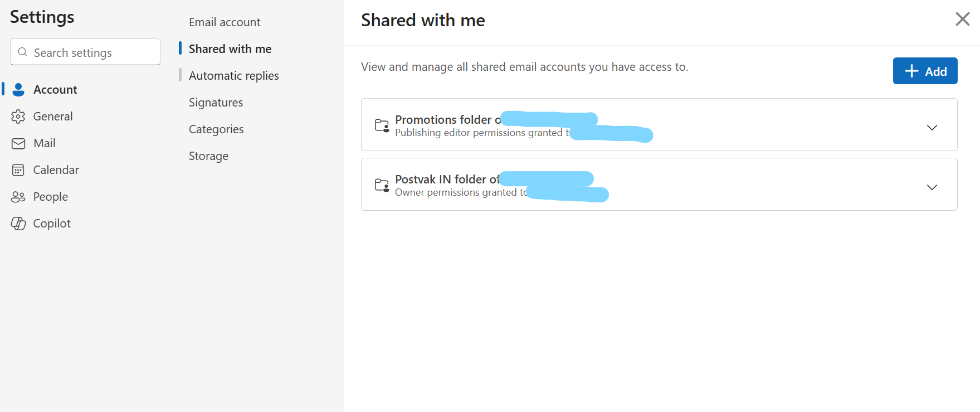This screenshot has width=980, height=412.
Task: Select Shared with me menu item
Action: click(x=230, y=49)
